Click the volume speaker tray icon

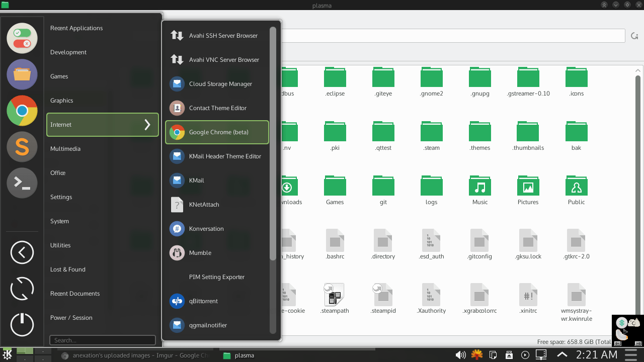(x=460, y=355)
